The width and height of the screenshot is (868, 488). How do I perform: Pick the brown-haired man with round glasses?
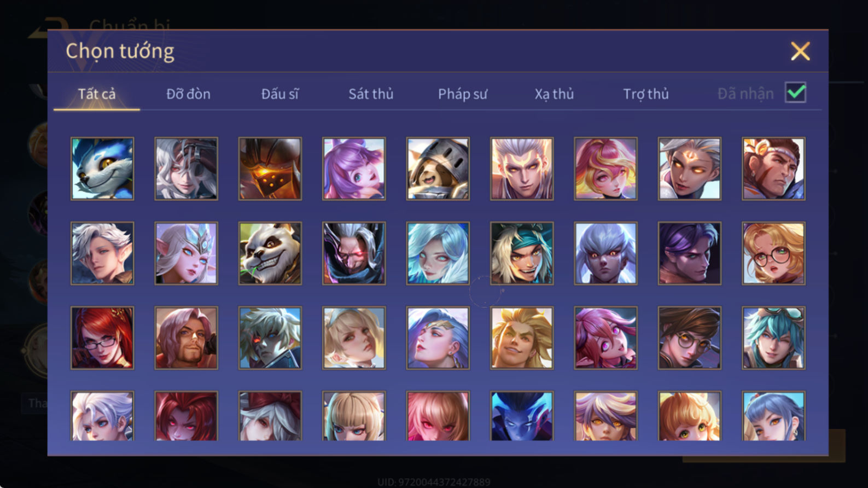coord(690,338)
